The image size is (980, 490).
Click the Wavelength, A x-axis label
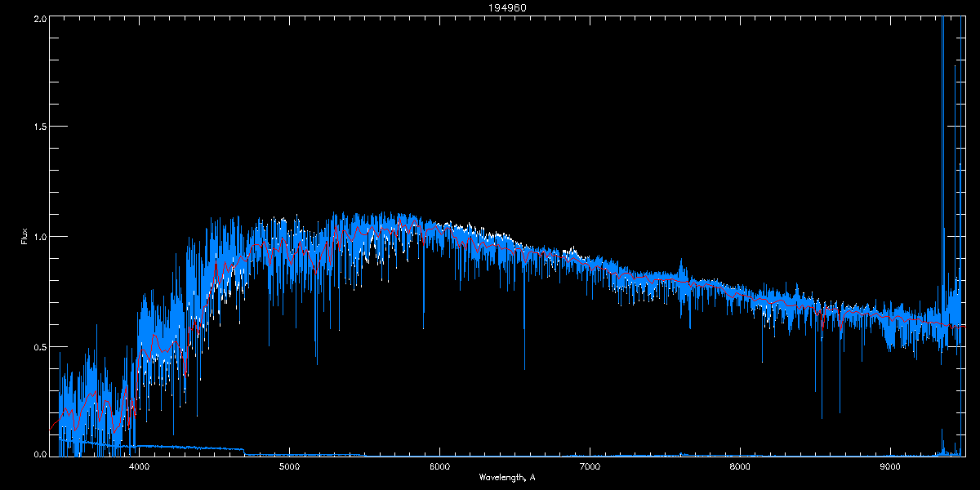506,477
